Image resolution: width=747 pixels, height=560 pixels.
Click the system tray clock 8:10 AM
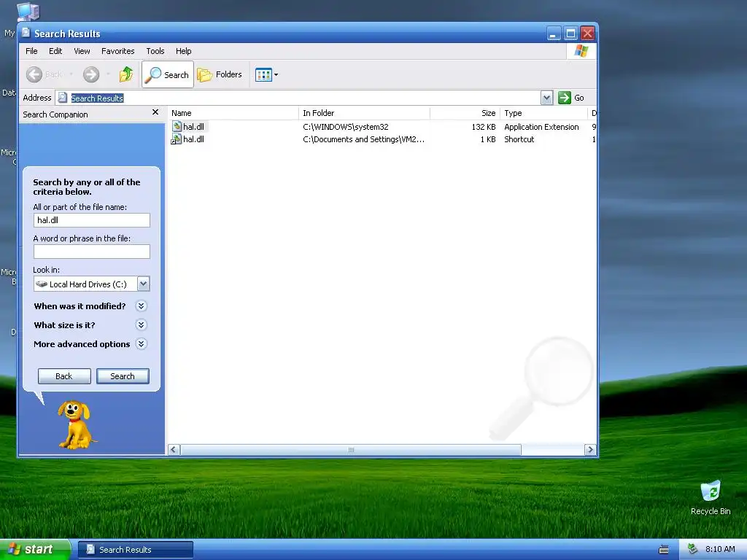coord(720,549)
